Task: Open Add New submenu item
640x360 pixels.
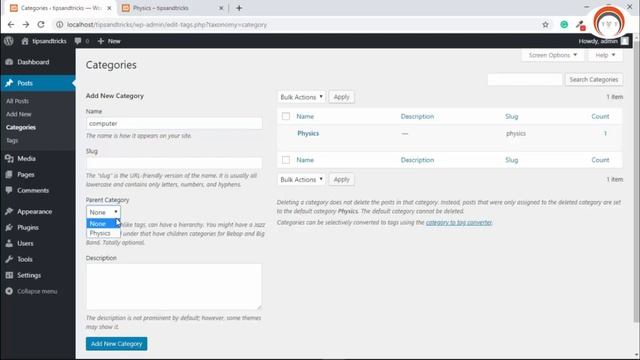Action: pos(19,114)
